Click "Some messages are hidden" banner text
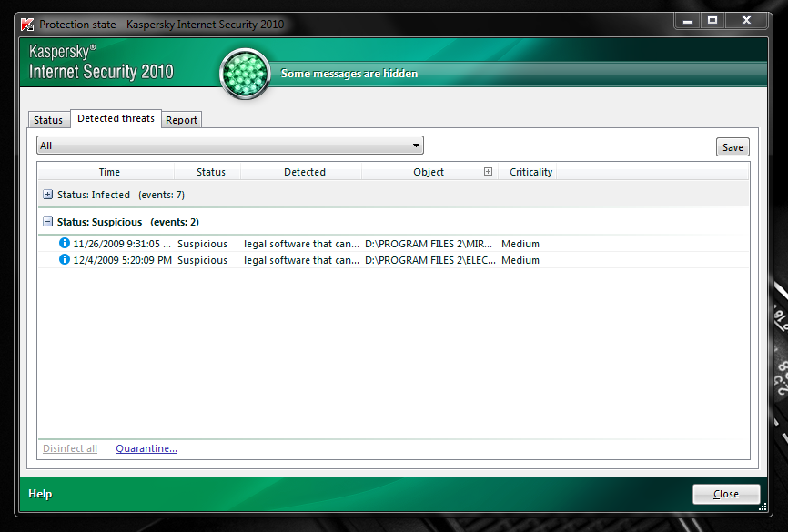This screenshot has height=532, width=788. coord(349,74)
